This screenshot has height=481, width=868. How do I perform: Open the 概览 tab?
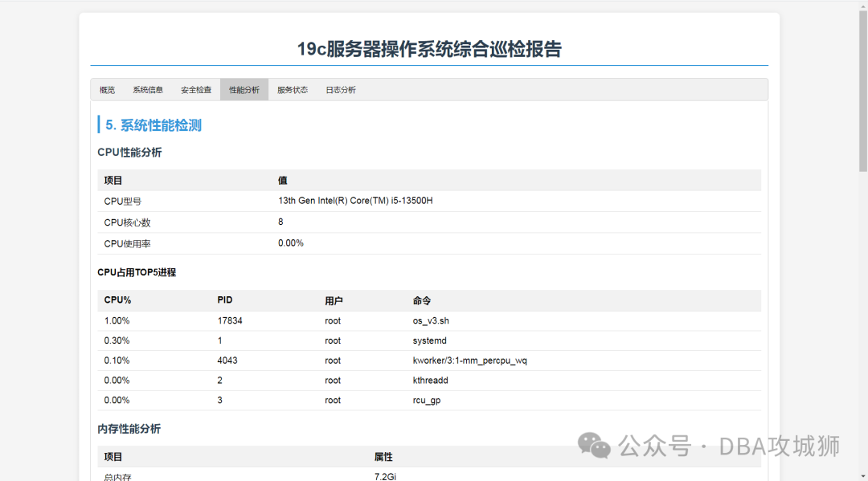[x=108, y=90]
